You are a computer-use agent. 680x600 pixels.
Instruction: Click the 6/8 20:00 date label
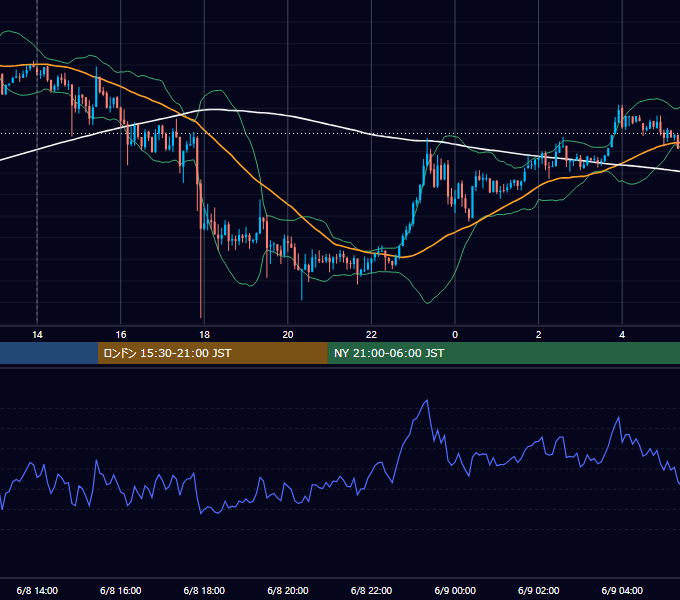click(x=288, y=590)
